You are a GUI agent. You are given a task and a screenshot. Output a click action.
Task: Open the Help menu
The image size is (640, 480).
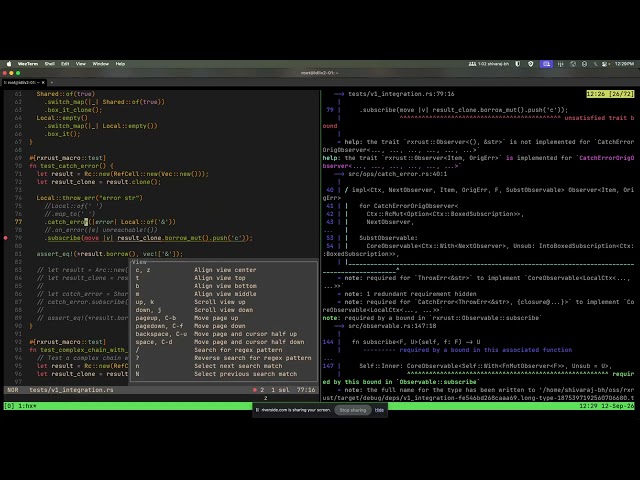coord(120,64)
